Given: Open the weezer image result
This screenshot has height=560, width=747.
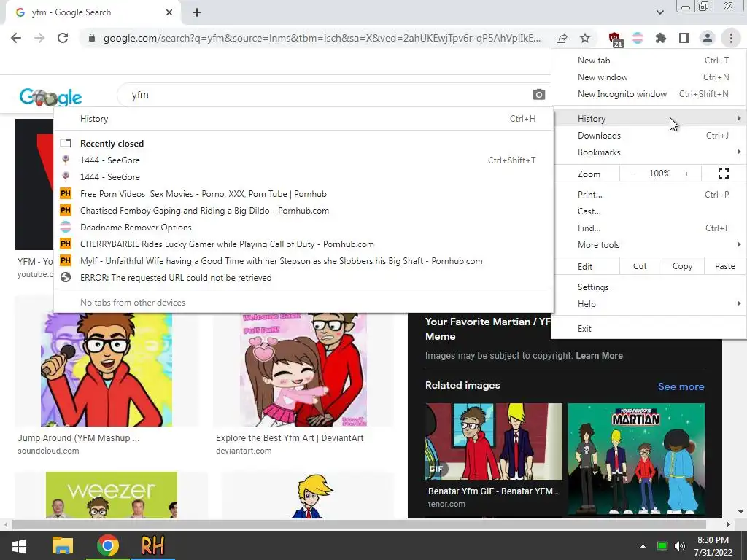Looking at the screenshot, I should [112, 495].
